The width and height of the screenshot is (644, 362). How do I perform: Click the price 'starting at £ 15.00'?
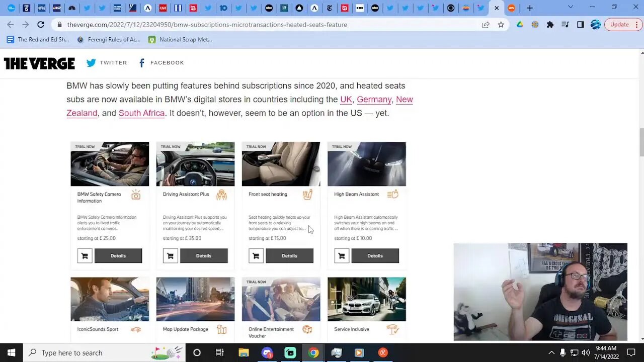coord(267,238)
